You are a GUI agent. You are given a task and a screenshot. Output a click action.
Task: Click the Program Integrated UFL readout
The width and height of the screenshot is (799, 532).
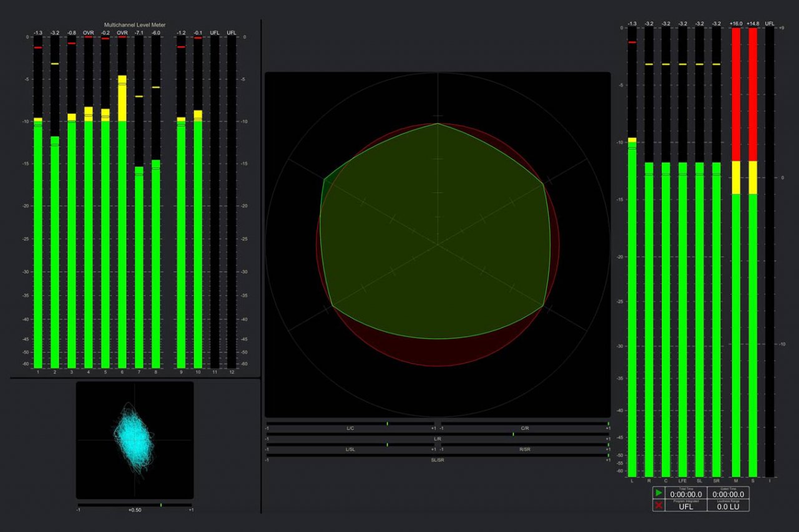tap(687, 506)
